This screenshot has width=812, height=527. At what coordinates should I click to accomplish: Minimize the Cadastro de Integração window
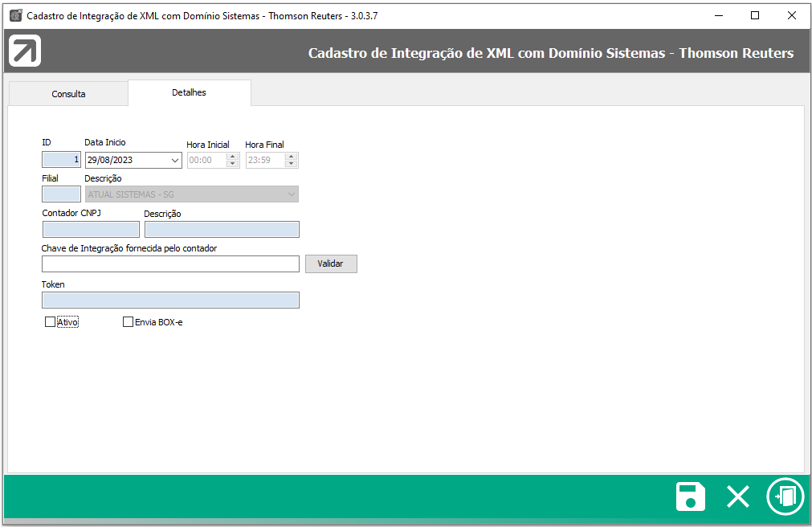[719, 15]
